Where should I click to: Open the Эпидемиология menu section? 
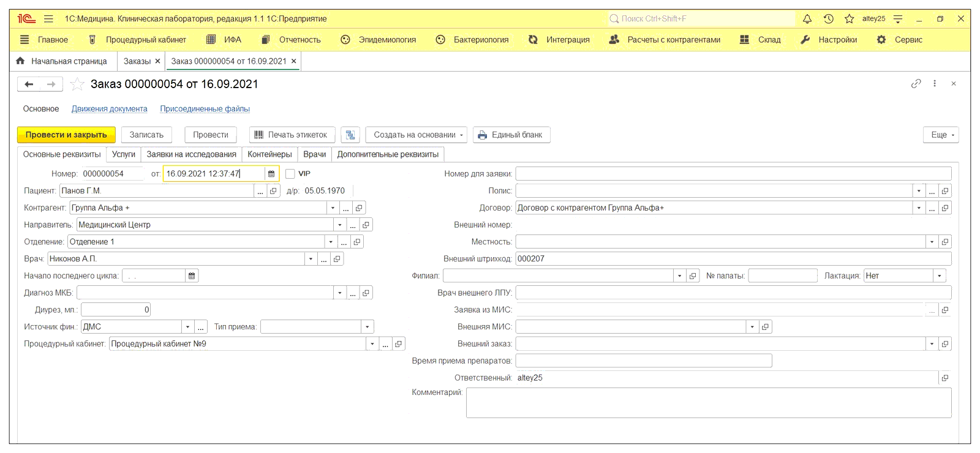pos(379,40)
